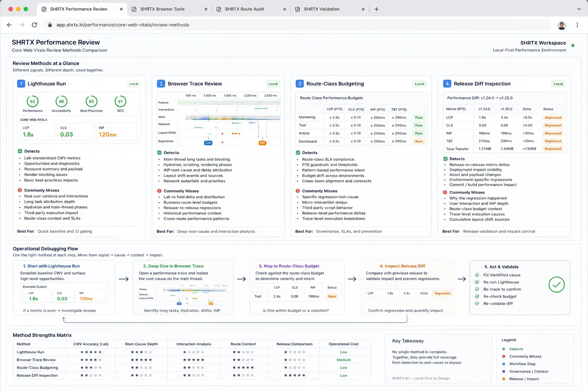Expand the browser tab search chevron

579,9
